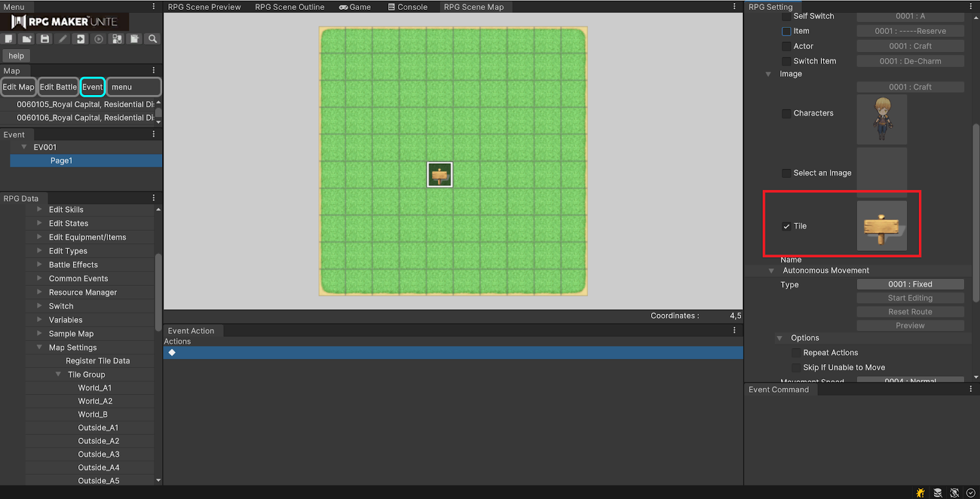Viewport: 980px width, 499px height.
Task: Click the save floppy disk icon
Action: pyautogui.click(x=45, y=39)
